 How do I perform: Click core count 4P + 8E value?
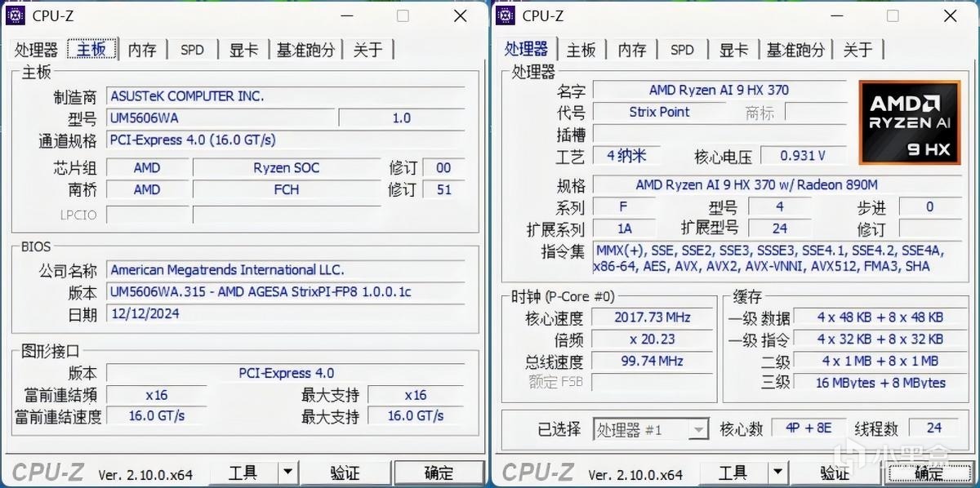tap(808, 429)
